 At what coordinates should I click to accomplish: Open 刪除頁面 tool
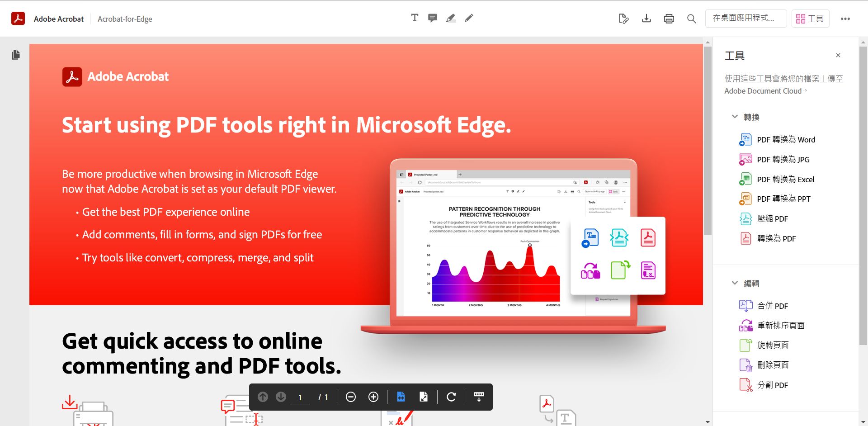point(773,365)
